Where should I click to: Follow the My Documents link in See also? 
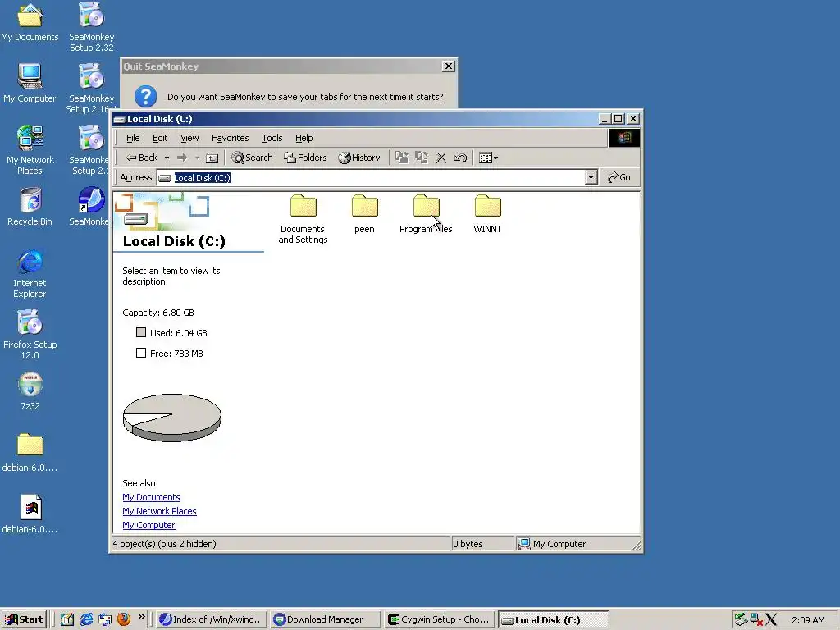(151, 497)
